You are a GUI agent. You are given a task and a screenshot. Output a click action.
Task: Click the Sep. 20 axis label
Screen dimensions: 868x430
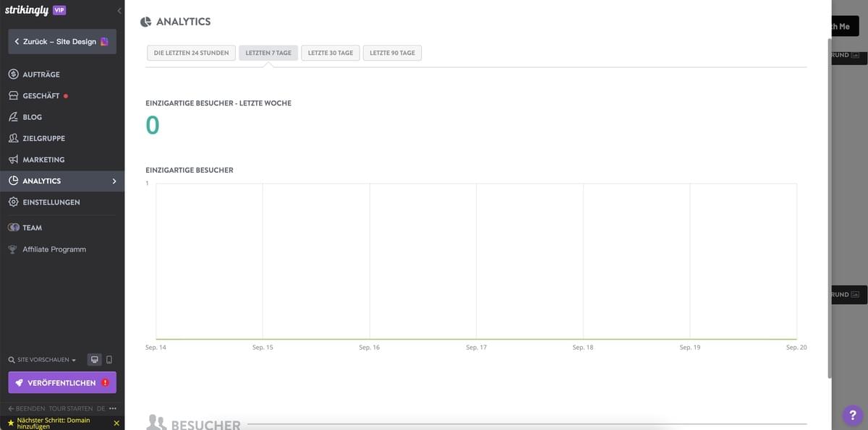[796, 348]
